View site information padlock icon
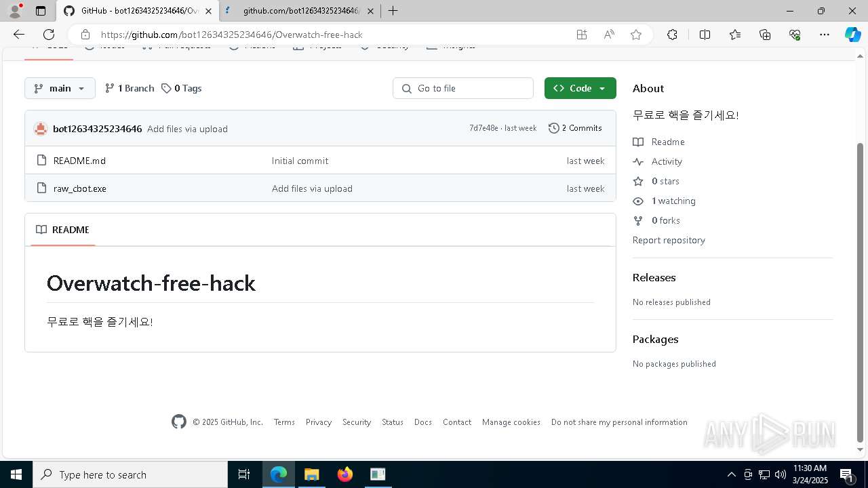 pyautogui.click(x=85, y=35)
